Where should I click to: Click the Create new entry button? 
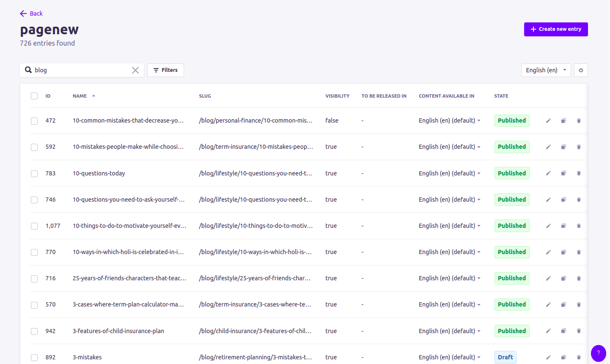point(556,29)
